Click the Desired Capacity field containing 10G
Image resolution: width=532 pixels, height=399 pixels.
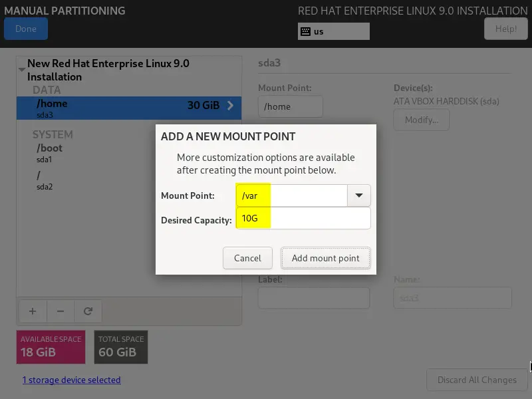coord(303,218)
